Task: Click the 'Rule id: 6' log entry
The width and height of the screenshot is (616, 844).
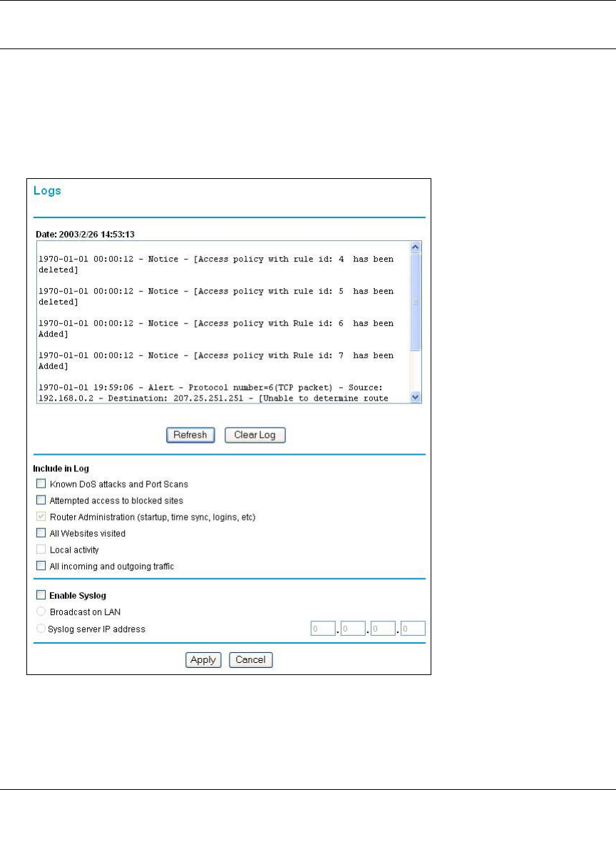Action: pos(216,329)
